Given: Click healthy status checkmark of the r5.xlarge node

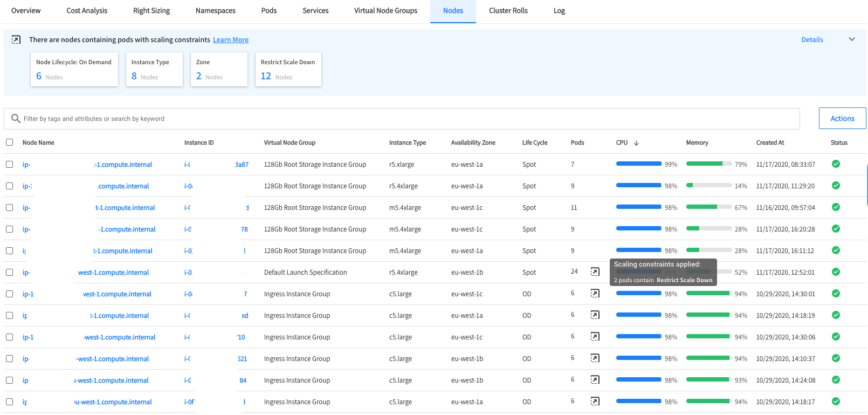Looking at the screenshot, I should tap(836, 164).
